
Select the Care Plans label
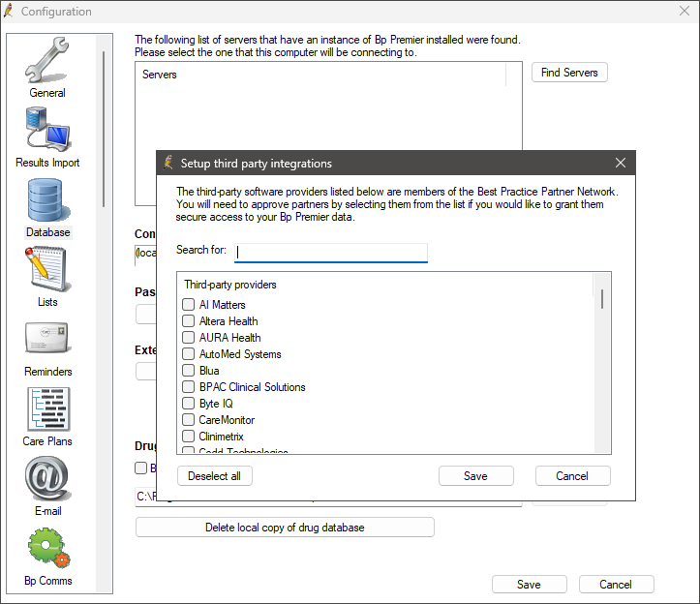pos(47,441)
